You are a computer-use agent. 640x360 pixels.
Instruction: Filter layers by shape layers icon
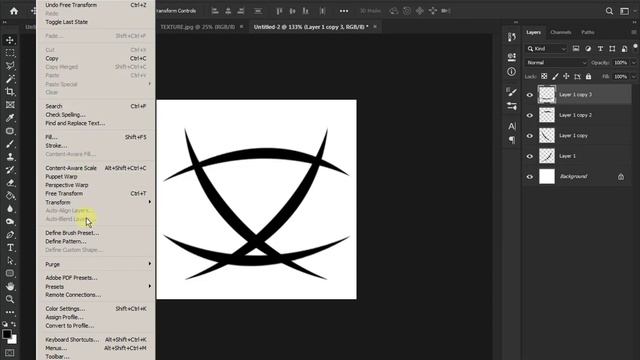(612, 49)
